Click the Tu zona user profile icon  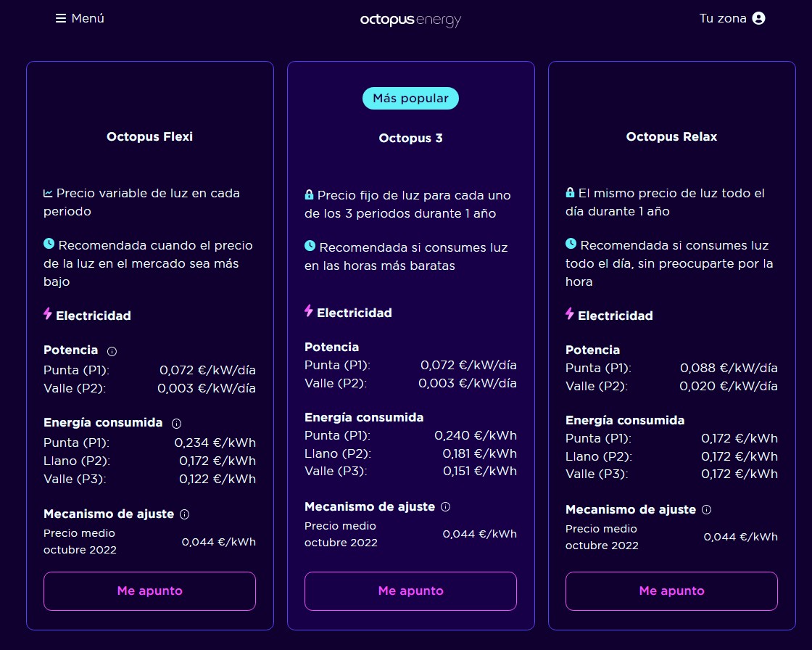tap(758, 18)
